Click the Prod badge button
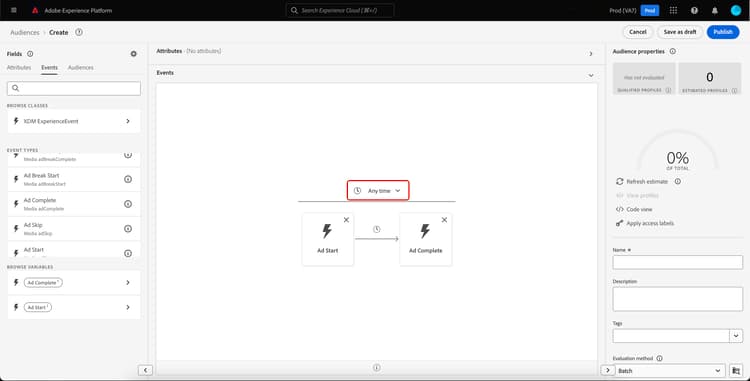The width and height of the screenshot is (750, 381). (650, 11)
